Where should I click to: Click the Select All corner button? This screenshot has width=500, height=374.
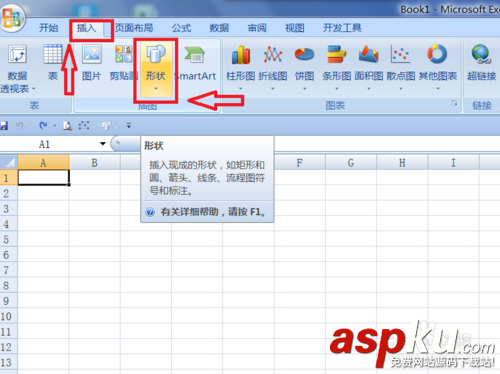9,162
